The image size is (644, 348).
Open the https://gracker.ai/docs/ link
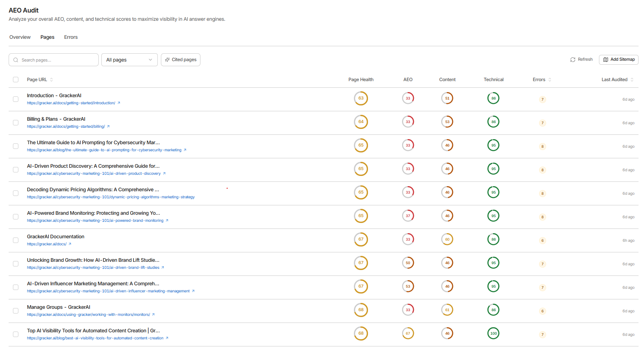pos(47,244)
